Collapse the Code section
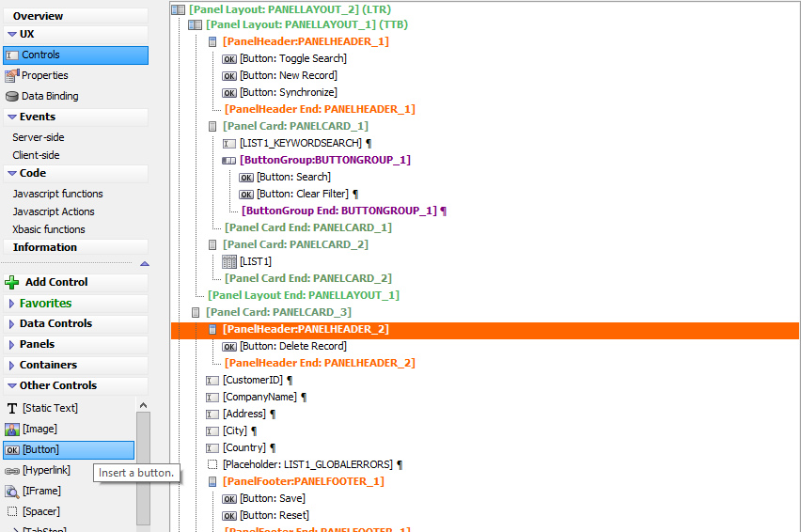 [x=12, y=174]
